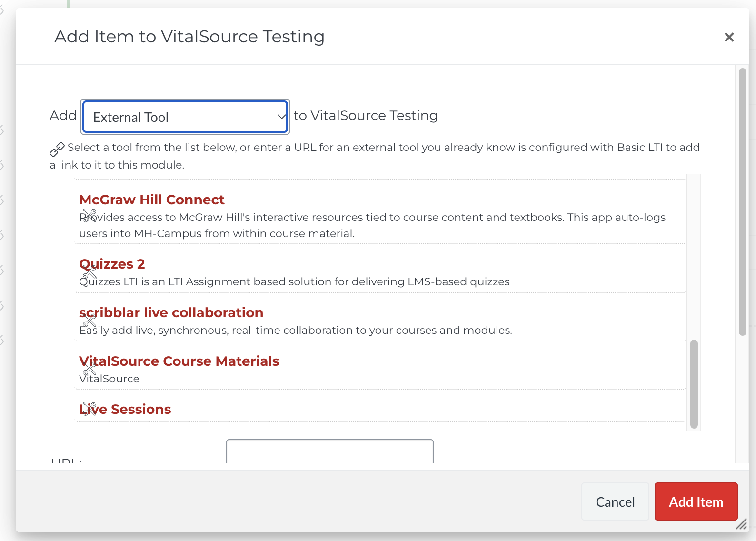Click the dropdown chevron arrow
Screen dimensions: 756x541
[281, 117]
